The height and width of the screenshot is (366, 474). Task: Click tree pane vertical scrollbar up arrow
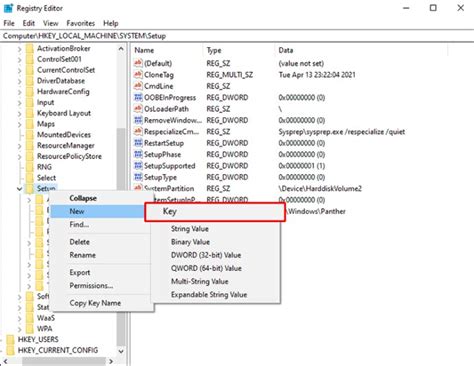click(121, 49)
